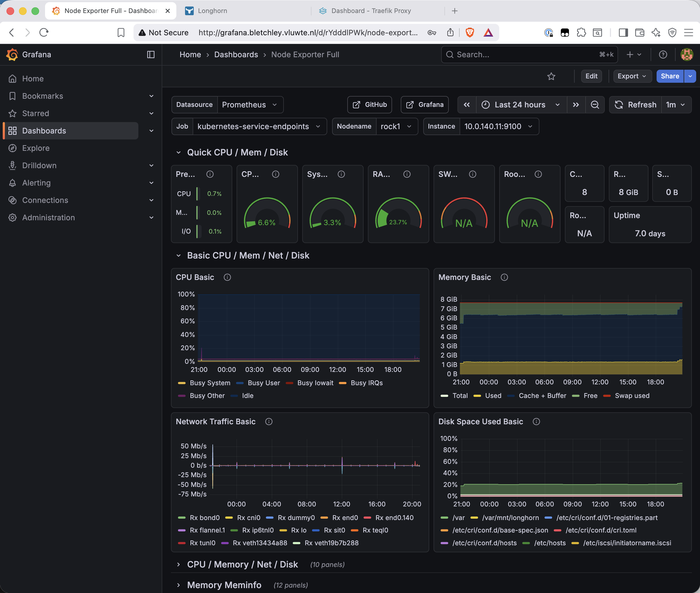This screenshot has height=593, width=700.
Task: Hide the /var series in Disk Space Used Basic
Action: (459, 518)
